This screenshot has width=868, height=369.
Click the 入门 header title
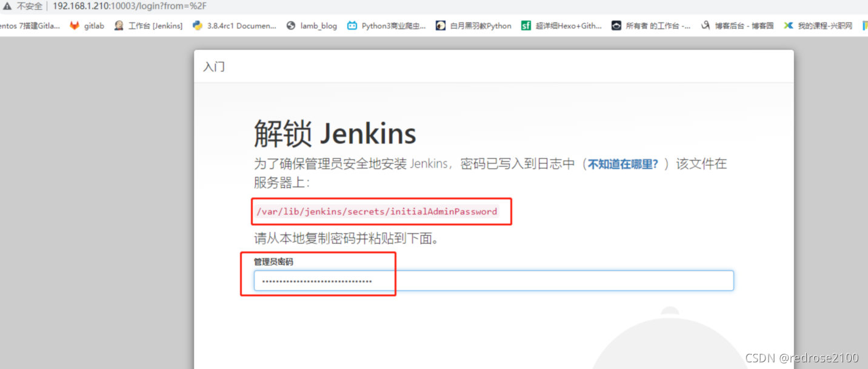pos(213,67)
